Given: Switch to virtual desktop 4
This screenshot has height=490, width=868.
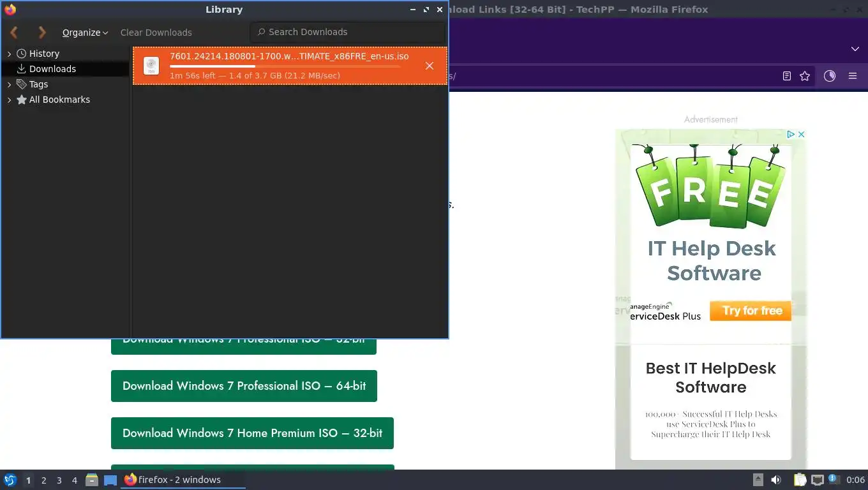Looking at the screenshot, I should 74,480.
